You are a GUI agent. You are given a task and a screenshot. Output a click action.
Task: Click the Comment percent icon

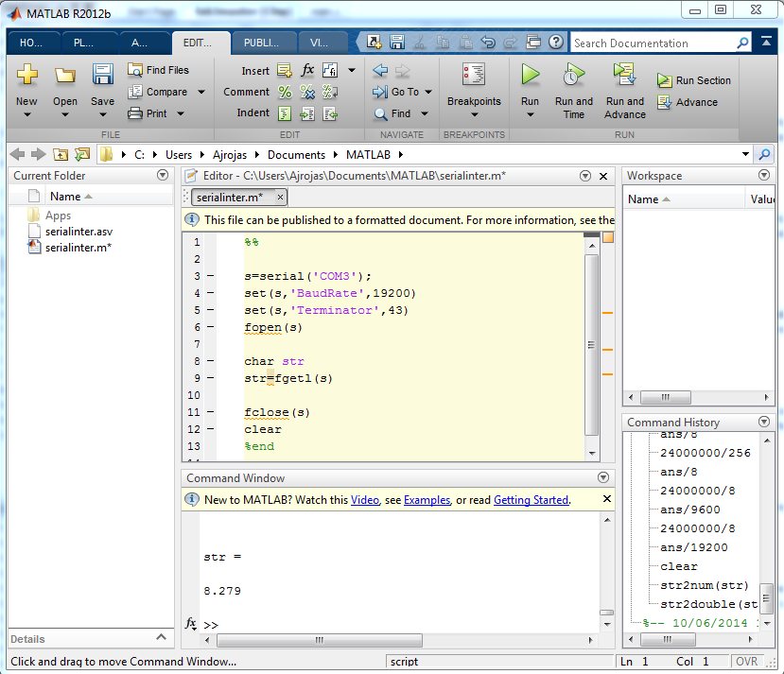(x=285, y=92)
